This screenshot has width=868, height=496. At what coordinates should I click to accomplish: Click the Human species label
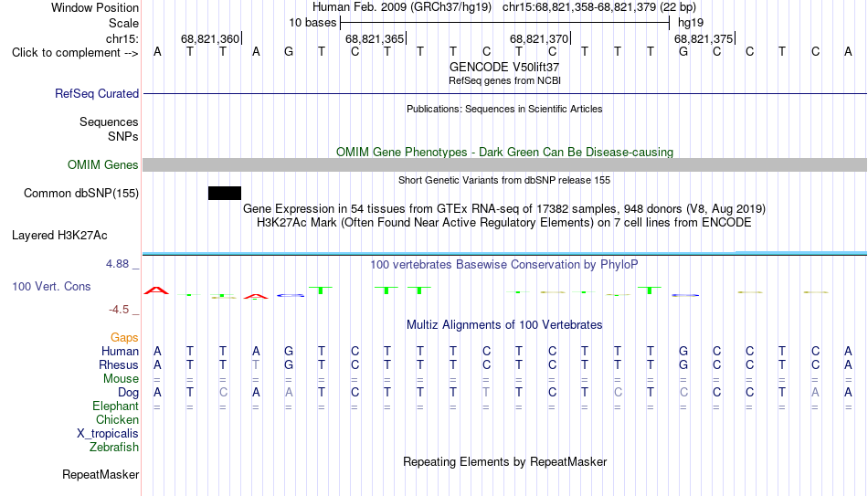(x=120, y=352)
